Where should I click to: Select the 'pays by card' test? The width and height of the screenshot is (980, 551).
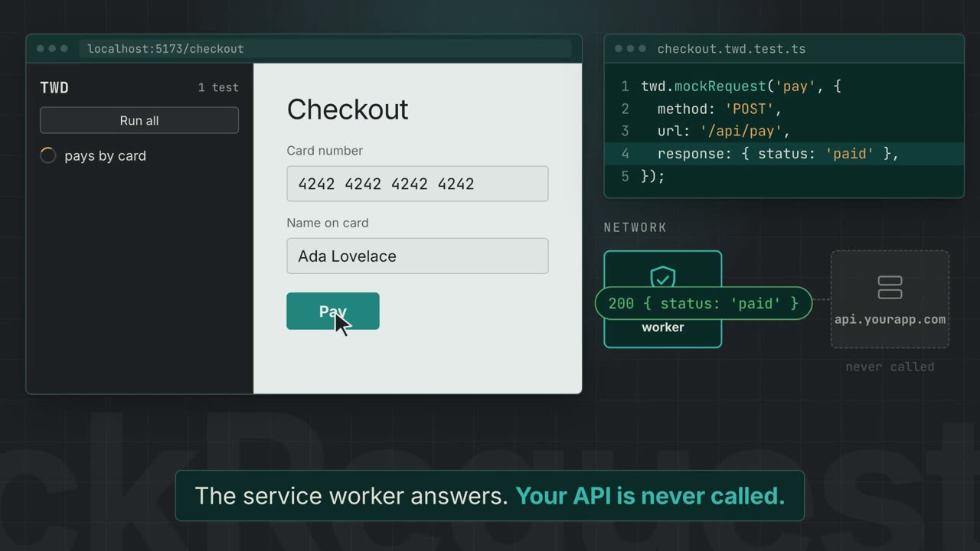click(105, 155)
